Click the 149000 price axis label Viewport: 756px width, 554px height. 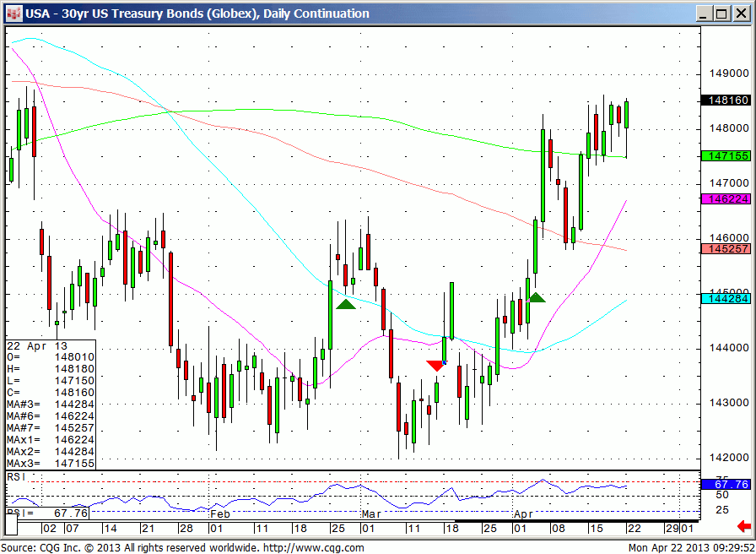[729, 73]
